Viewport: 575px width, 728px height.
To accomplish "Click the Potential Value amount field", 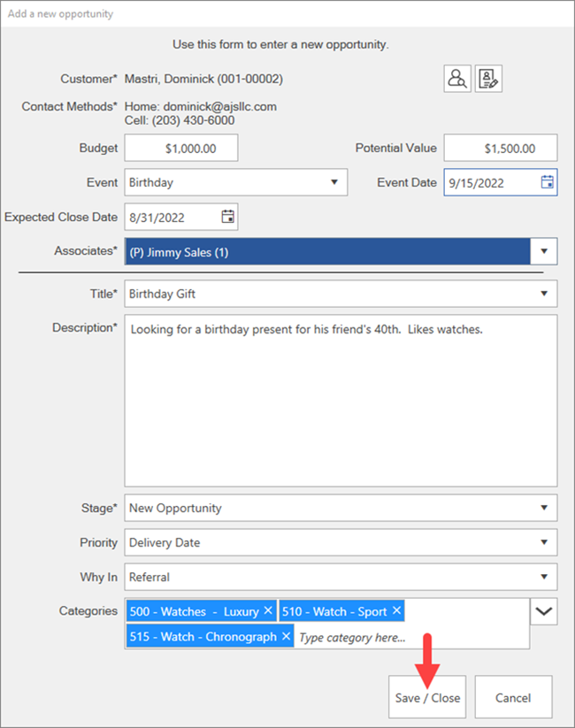I will point(501,149).
